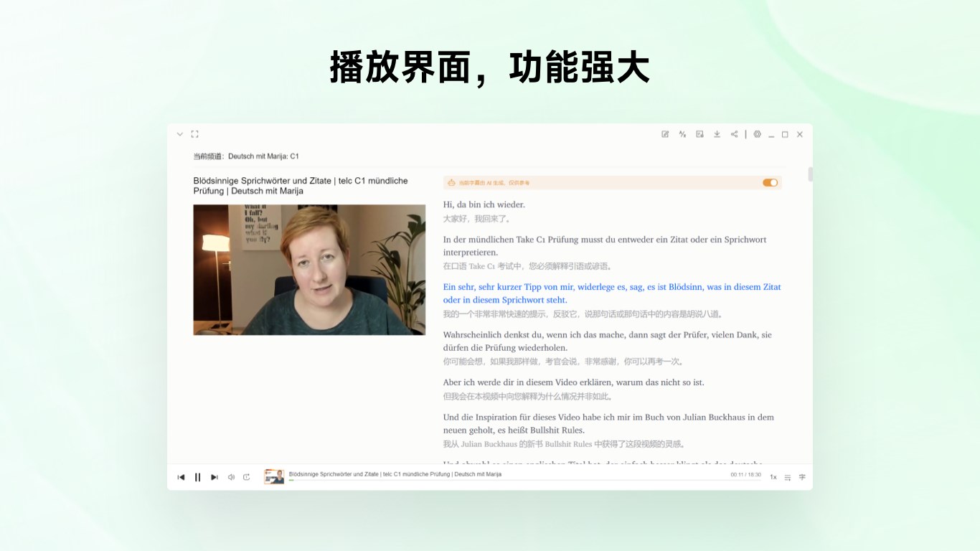980x551 pixels.
Task: Toggle the AI-generated subtitles switch
Action: pyautogui.click(x=770, y=183)
